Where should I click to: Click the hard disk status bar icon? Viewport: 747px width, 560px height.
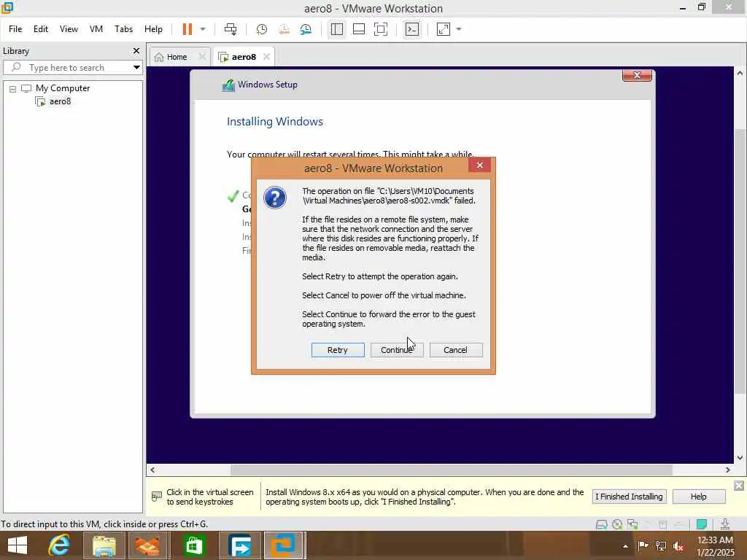(602, 524)
